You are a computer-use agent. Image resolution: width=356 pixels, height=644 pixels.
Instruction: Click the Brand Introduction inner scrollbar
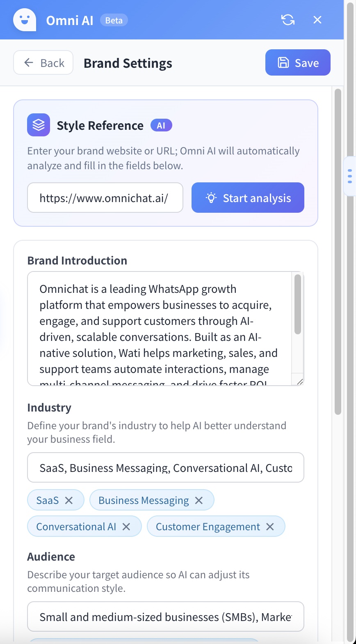(298, 304)
